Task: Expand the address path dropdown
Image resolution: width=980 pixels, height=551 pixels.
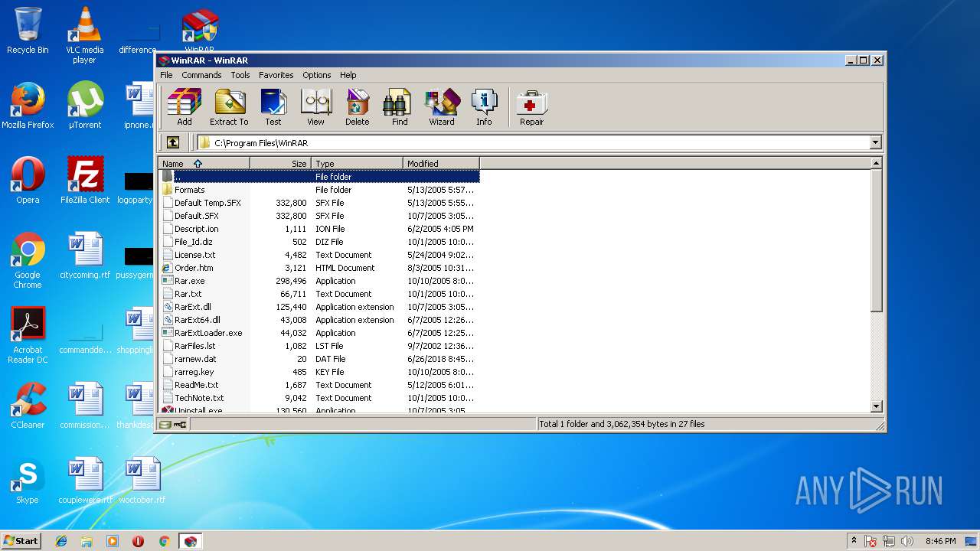Action: click(875, 142)
